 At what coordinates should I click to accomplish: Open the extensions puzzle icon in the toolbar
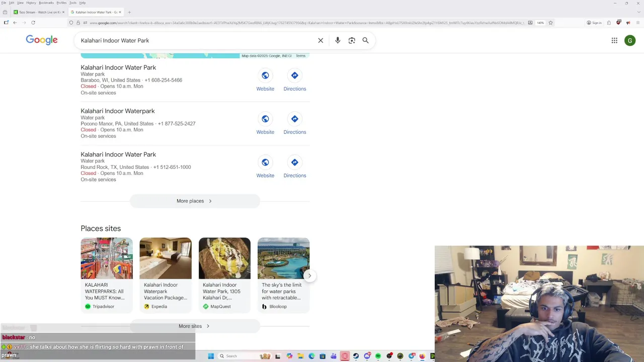pyautogui.click(x=609, y=23)
